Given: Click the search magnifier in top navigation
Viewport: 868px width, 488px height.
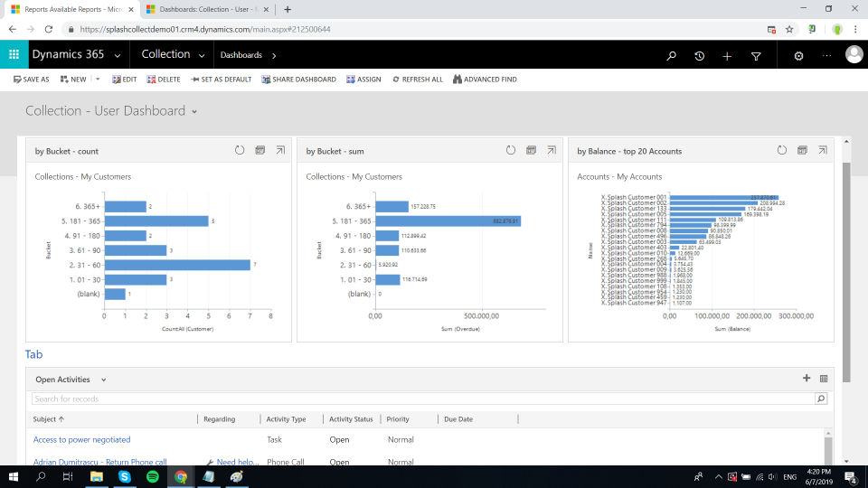Looking at the screenshot, I should point(671,55).
